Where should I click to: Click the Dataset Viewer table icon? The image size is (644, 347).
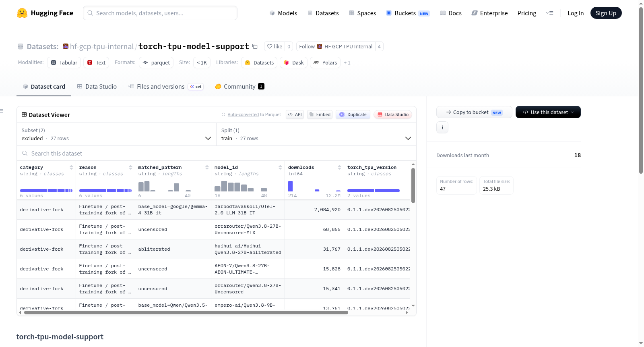coord(24,114)
